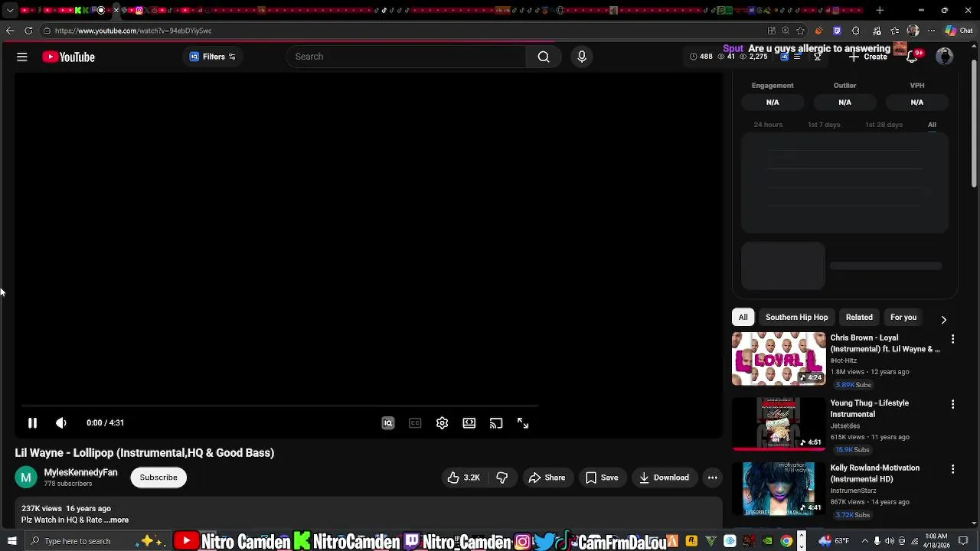Select the 1st 28 days stats tab
The image size is (980, 551).
(884, 125)
